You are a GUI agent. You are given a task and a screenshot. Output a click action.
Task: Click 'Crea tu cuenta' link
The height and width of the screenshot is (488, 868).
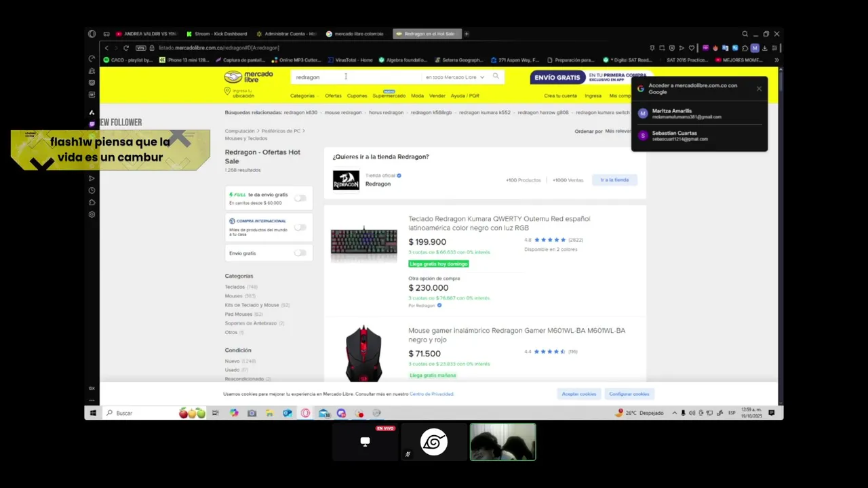click(560, 96)
